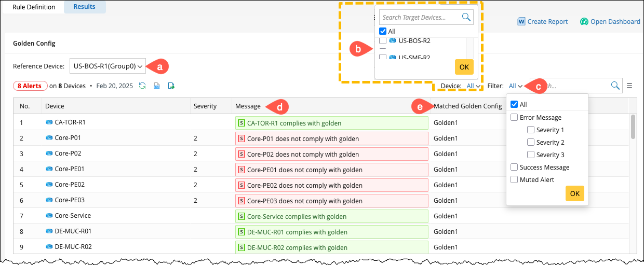Switch to the Rule Definition tab

click(34, 7)
